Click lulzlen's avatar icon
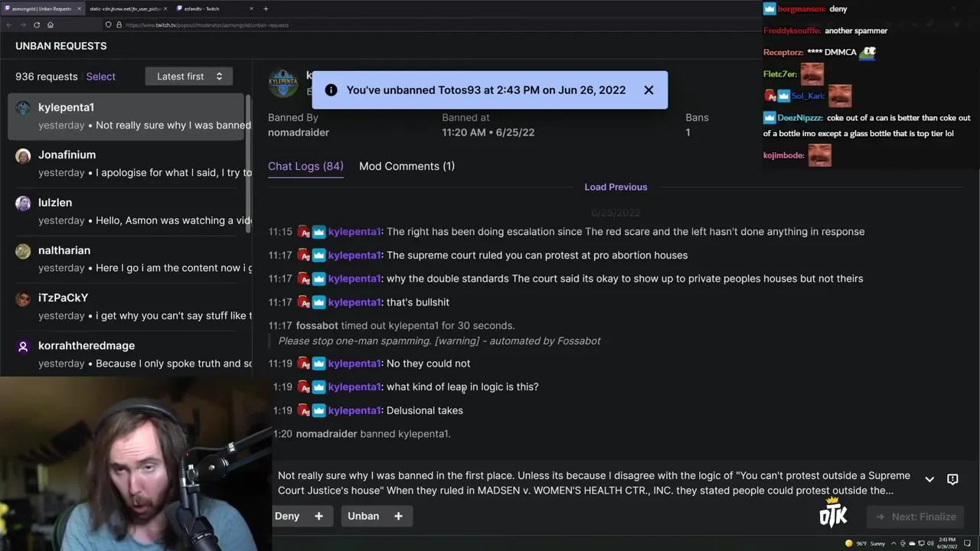The height and width of the screenshot is (551, 980). [23, 203]
